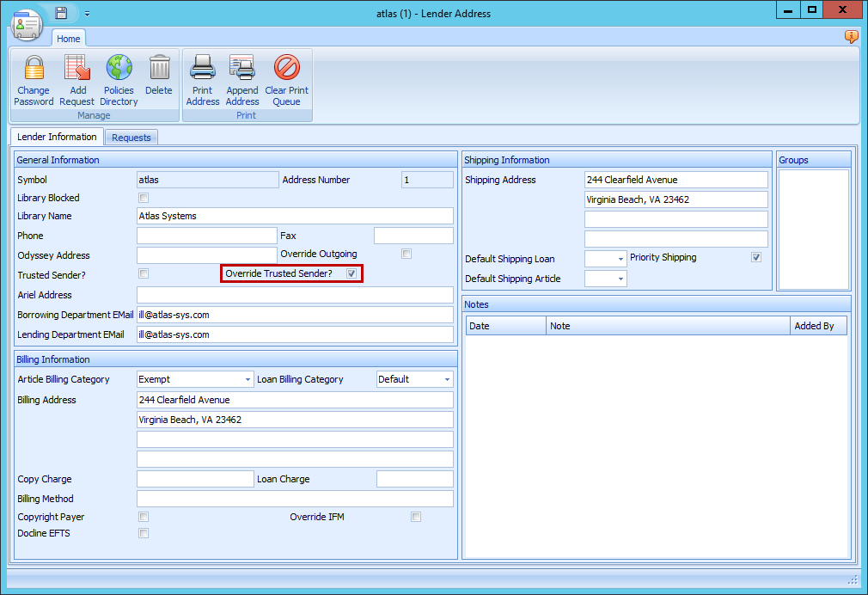The image size is (868, 595).
Task: Click the help button in the top-right corner
Action: [851, 37]
